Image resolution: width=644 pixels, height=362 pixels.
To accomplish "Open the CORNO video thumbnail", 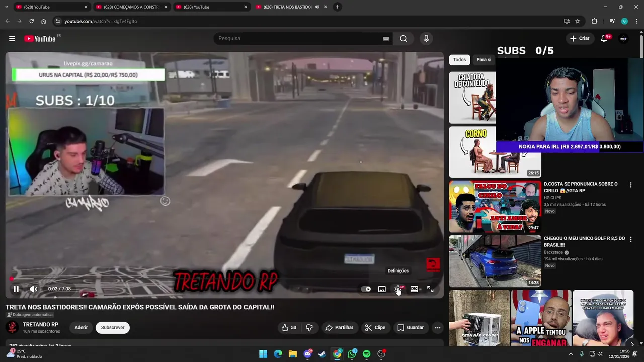I will click(x=495, y=152).
